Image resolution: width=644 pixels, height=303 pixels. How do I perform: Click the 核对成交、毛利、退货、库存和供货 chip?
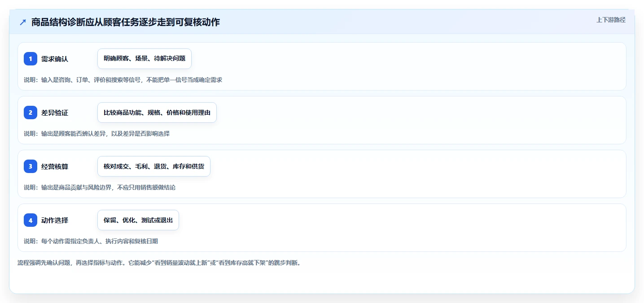(x=154, y=166)
